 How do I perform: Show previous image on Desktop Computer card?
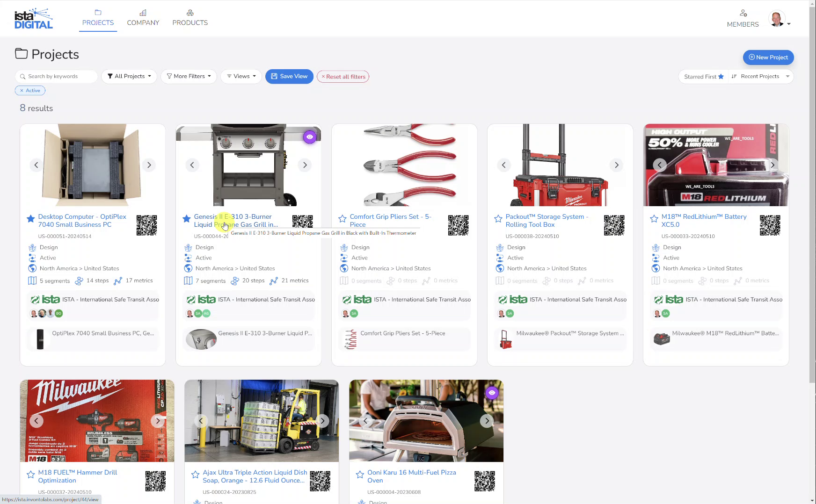click(36, 165)
